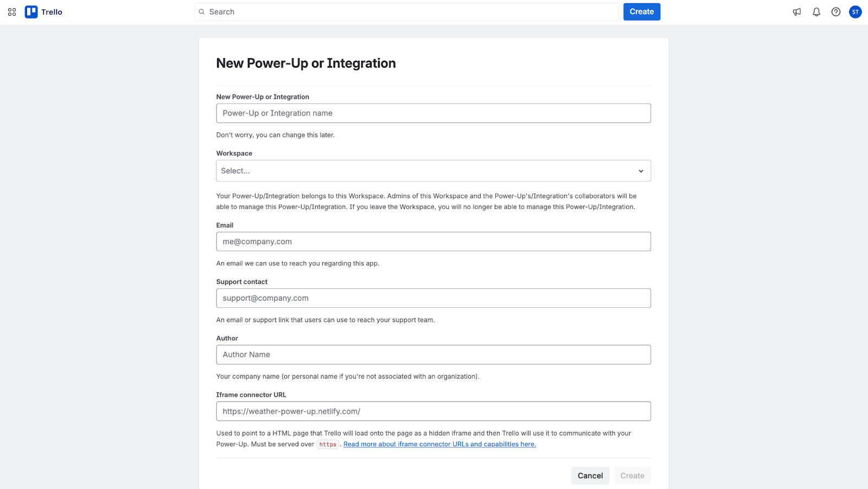Open the notifications bell
Screen dimensions: 868x489
(816, 12)
